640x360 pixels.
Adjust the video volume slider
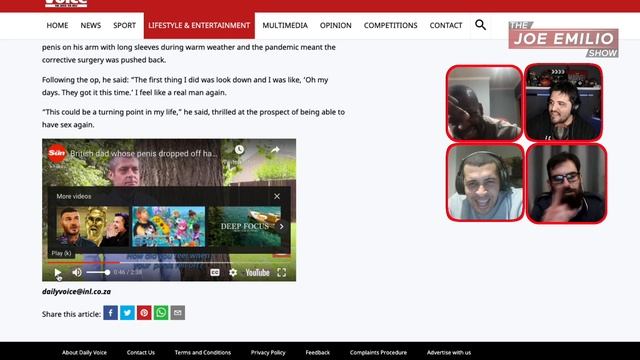coord(98,272)
